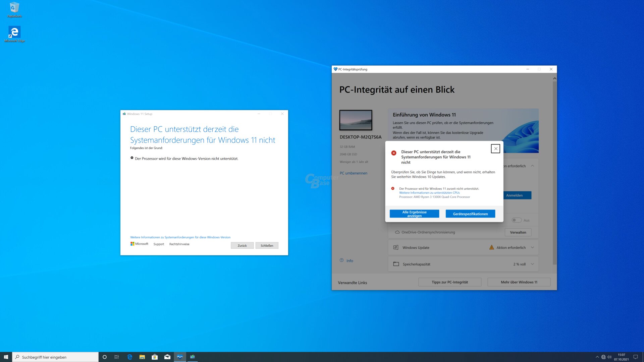
Task: Click the 'Weniger als 1 Jahr alt' text
Action: tap(354, 162)
